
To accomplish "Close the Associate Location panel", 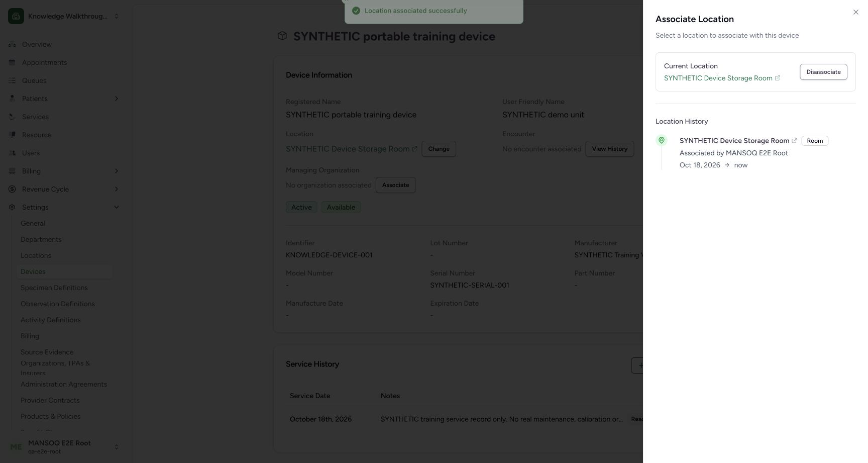I will click(x=855, y=12).
